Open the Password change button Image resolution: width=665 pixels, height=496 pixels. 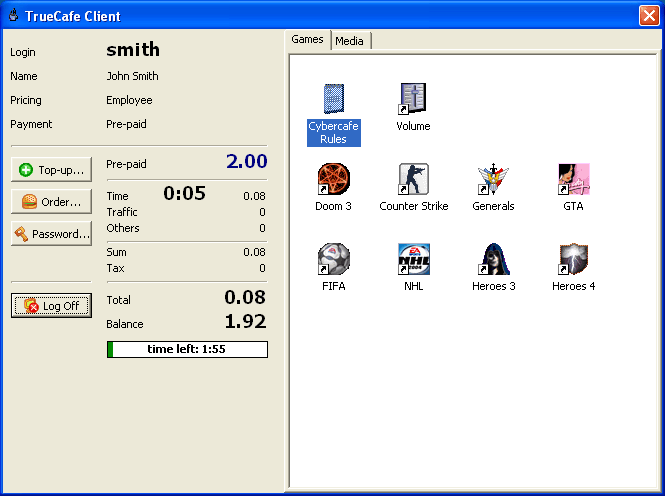[x=51, y=234]
